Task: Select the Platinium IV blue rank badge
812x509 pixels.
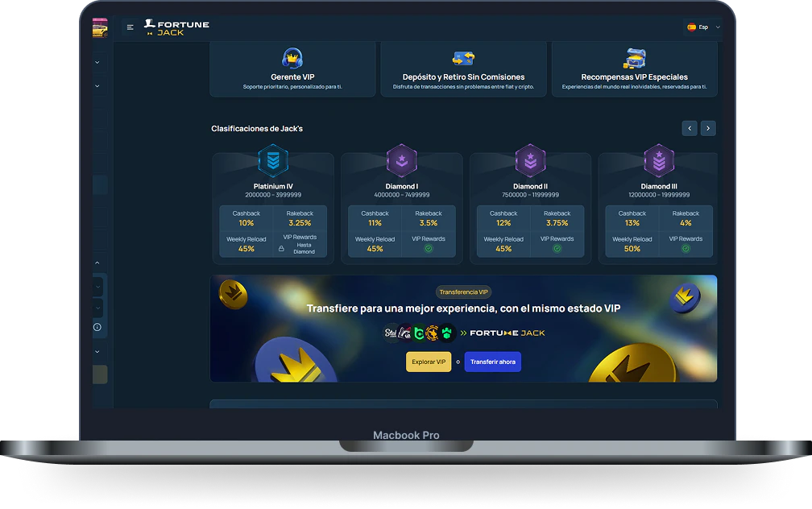Action: [273, 160]
